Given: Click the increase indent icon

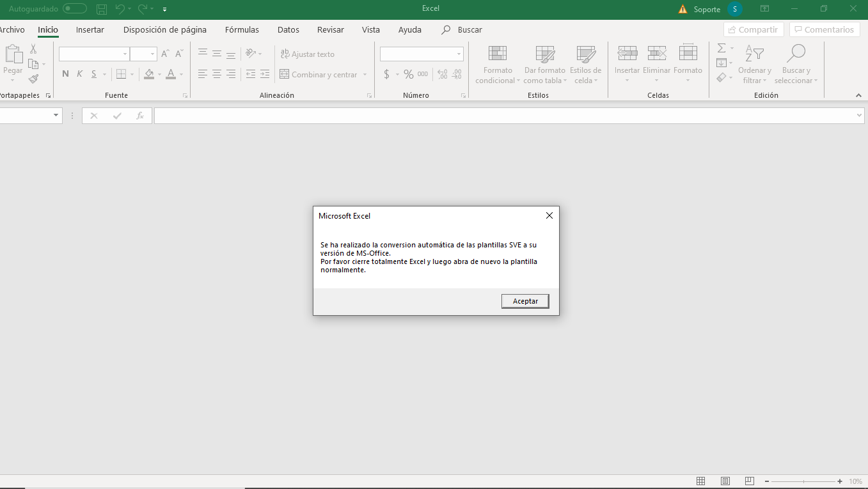Looking at the screenshot, I should click(265, 74).
